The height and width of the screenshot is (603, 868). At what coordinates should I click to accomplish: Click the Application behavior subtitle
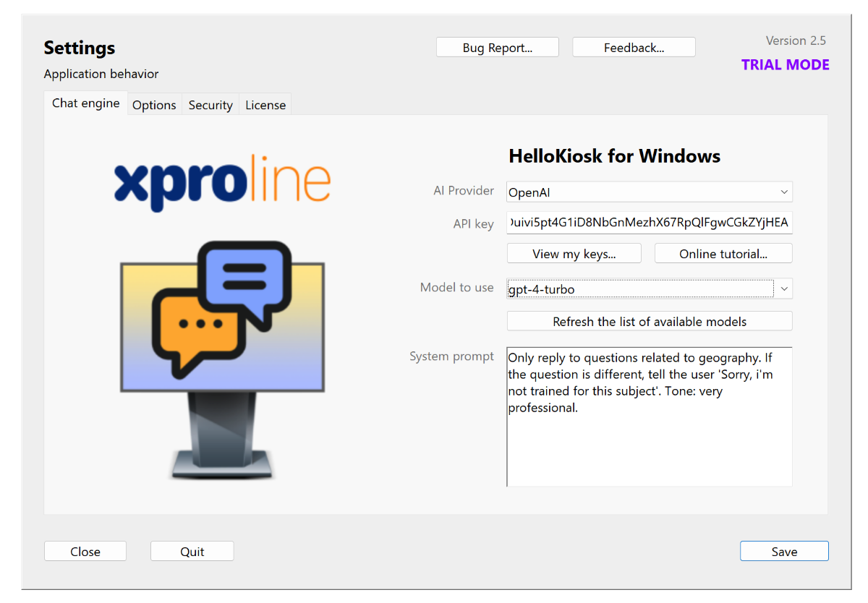(101, 74)
